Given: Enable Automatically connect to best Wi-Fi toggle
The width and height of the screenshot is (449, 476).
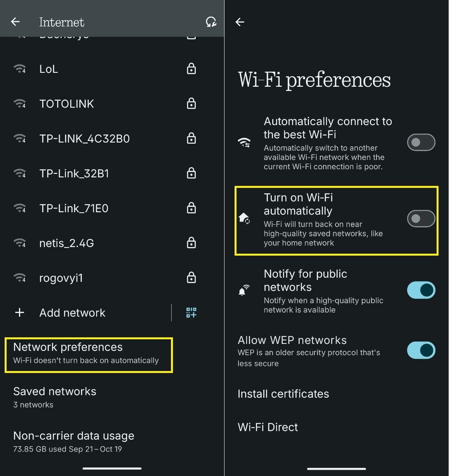Looking at the screenshot, I should 421,142.
